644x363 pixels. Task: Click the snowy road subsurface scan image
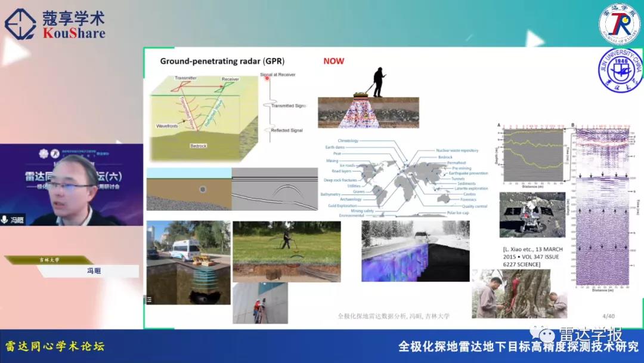[415, 251]
